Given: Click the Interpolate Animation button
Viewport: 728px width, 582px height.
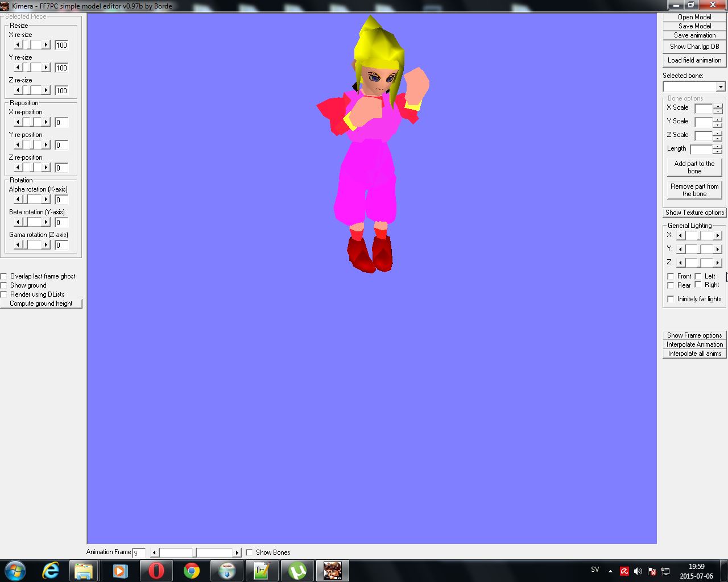Looking at the screenshot, I should [x=694, y=344].
